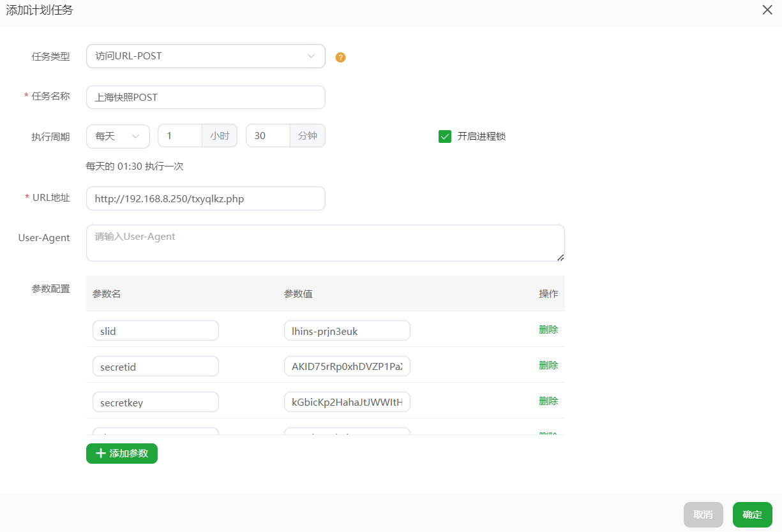Focus the User-Agent text area
Image resolution: width=782 pixels, height=532 pixels.
(325, 243)
